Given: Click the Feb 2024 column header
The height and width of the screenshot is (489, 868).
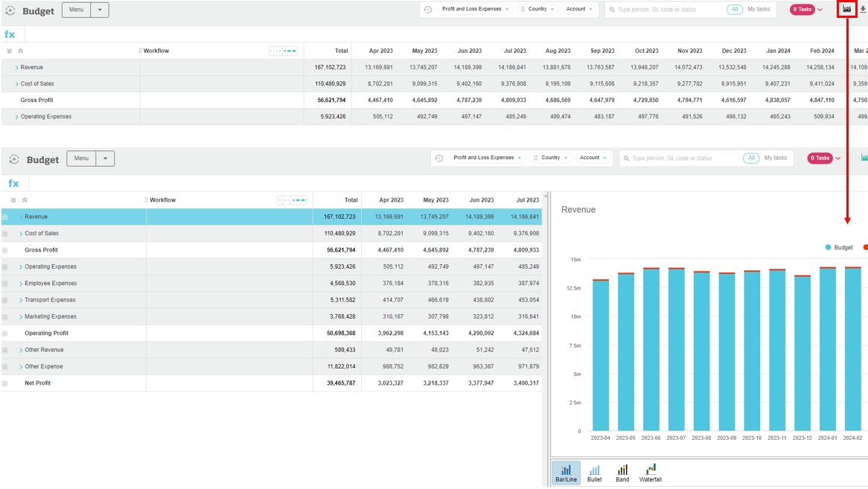Looking at the screenshot, I should coord(822,51).
